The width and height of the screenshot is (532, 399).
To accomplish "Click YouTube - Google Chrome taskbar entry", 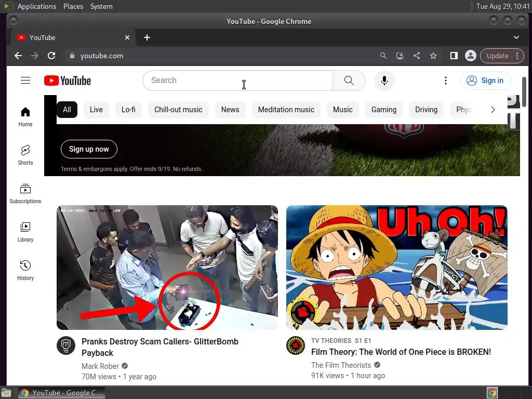I will [61, 393].
